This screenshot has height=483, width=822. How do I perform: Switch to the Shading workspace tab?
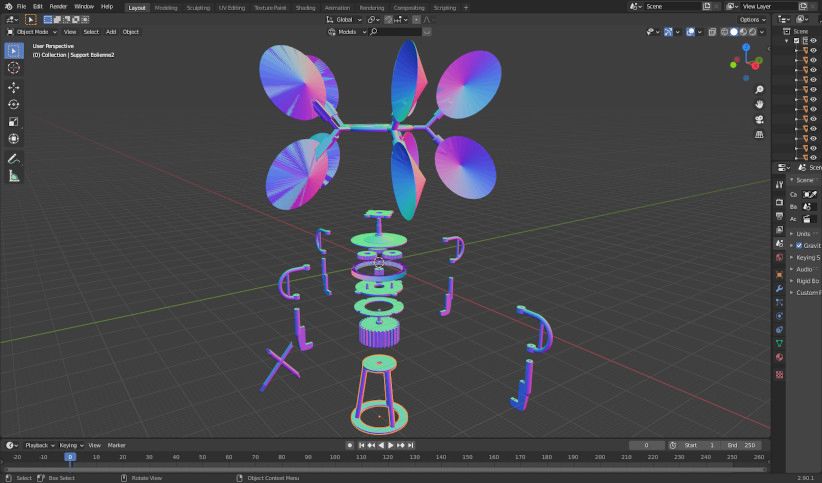pos(305,8)
